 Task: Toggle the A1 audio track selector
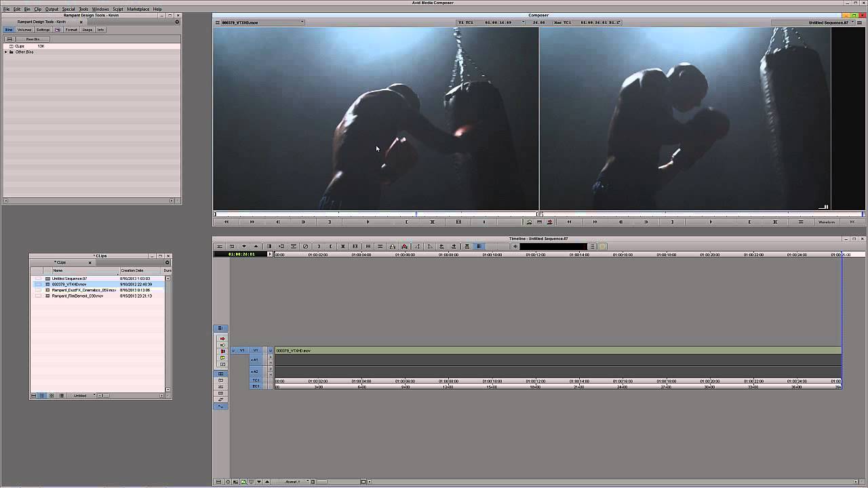click(x=254, y=360)
